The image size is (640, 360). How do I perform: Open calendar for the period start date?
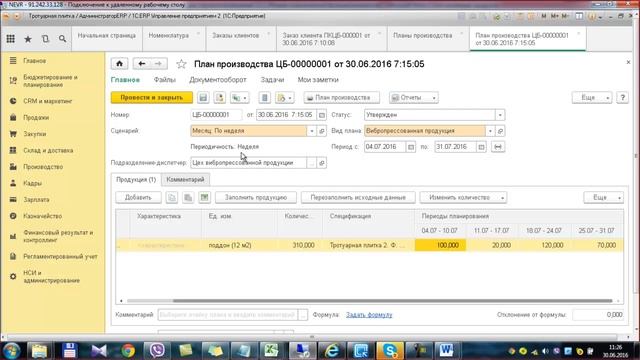(411, 147)
